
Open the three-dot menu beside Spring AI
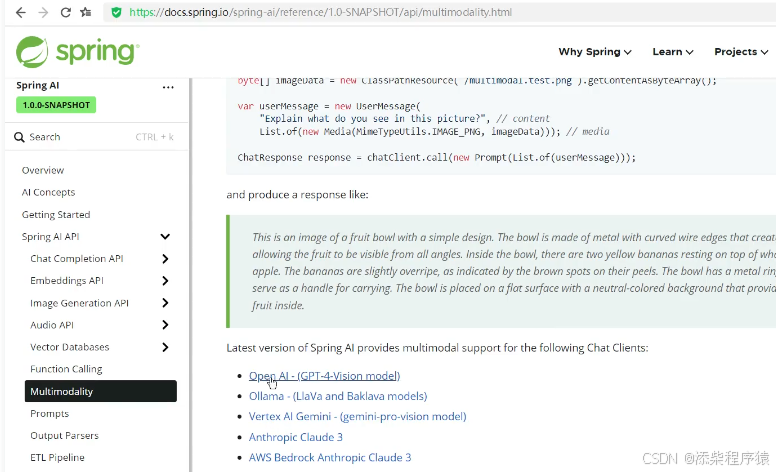coord(168,87)
